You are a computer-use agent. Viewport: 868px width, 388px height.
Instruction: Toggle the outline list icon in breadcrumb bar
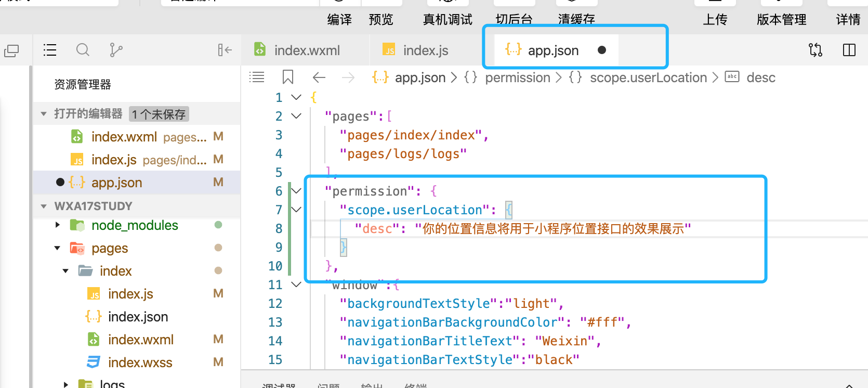pyautogui.click(x=257, y=77)
